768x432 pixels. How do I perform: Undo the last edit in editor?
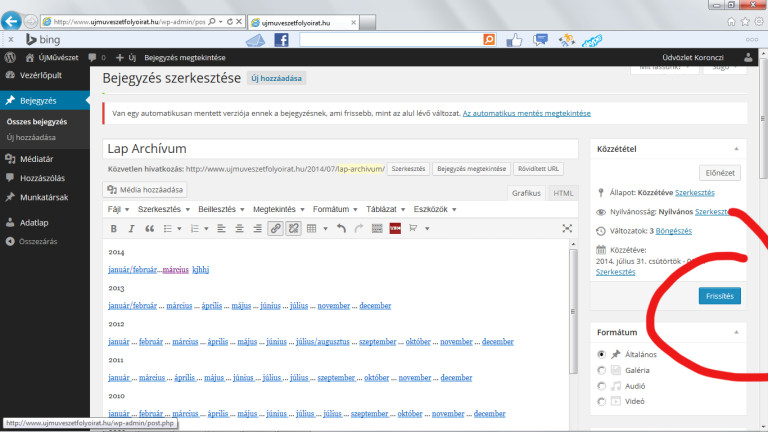[341, 229]
